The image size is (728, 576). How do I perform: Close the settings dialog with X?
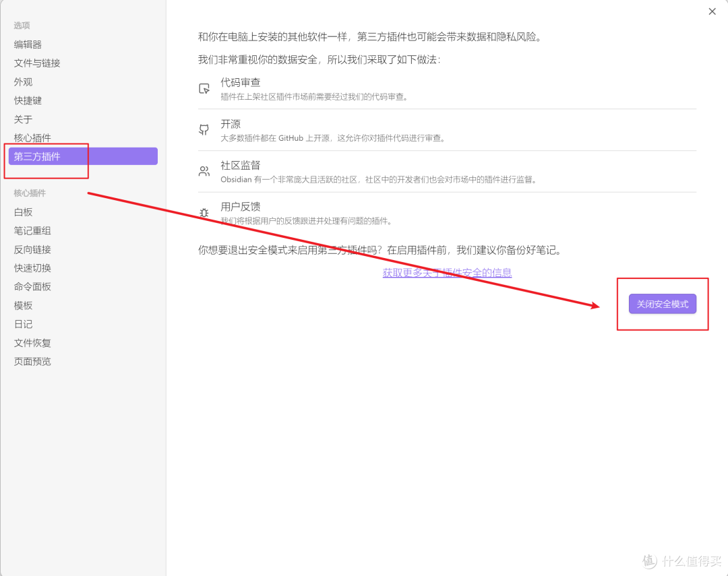point(712,11)
